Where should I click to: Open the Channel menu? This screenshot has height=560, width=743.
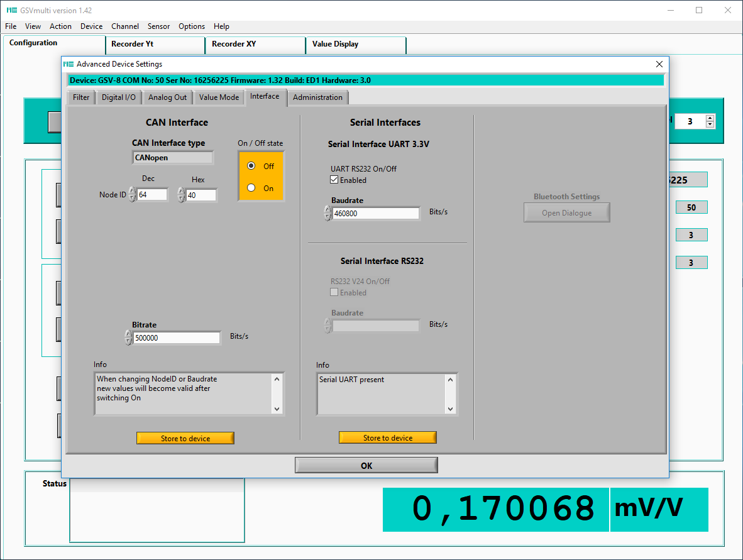click(x=125, y=26)
